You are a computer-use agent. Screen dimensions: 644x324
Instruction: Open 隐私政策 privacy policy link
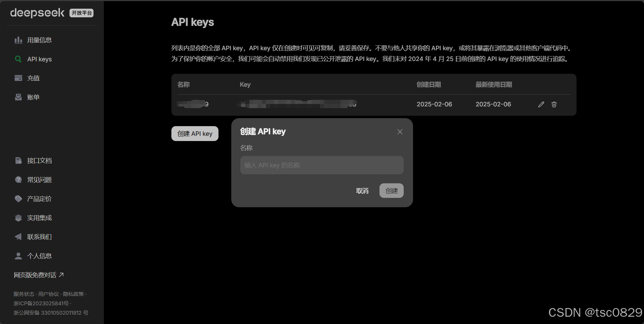click(x=73, y=294)
